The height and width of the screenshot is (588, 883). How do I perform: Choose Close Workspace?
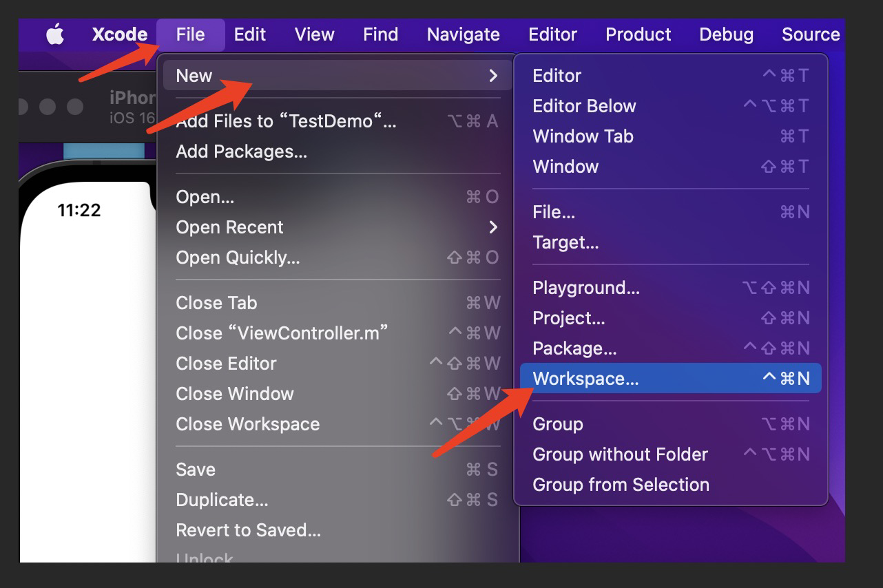(x=337, y=424)
